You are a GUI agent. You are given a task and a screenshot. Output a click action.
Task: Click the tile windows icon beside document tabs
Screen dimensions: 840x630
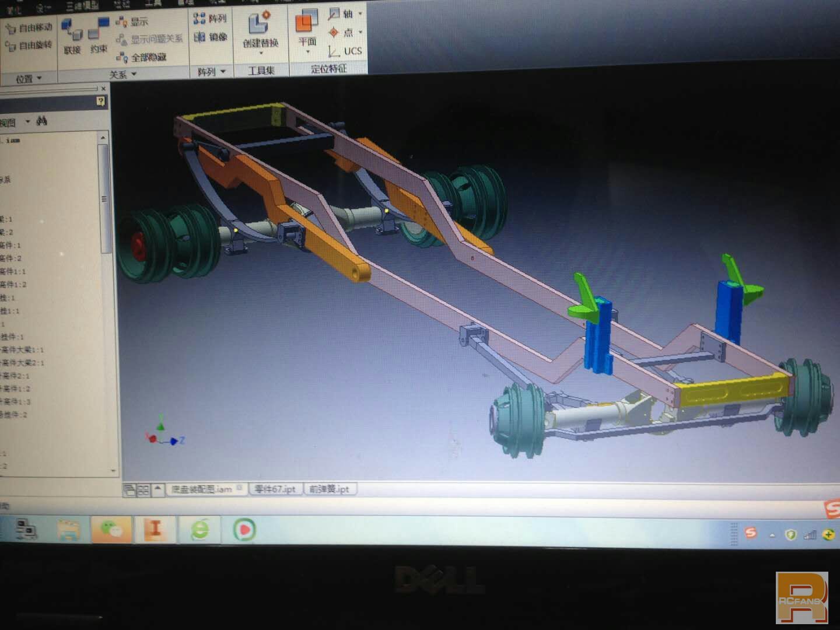click(143, 490)
